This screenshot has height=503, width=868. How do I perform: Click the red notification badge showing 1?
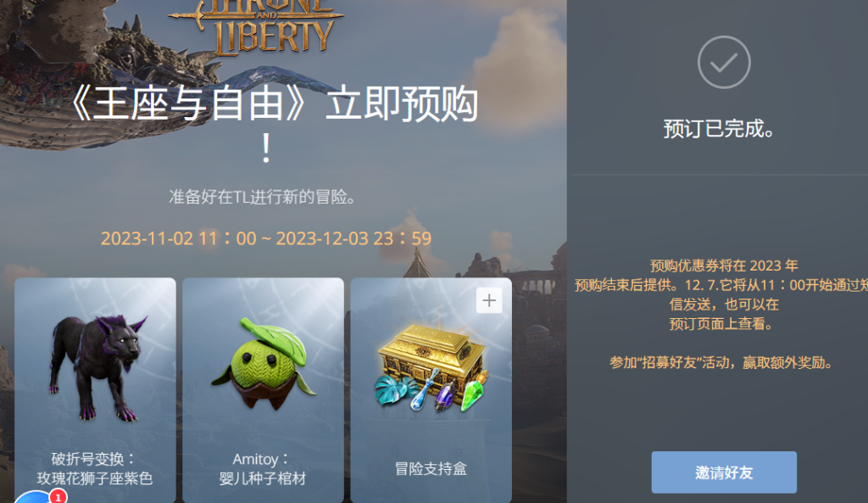(58, 496)
